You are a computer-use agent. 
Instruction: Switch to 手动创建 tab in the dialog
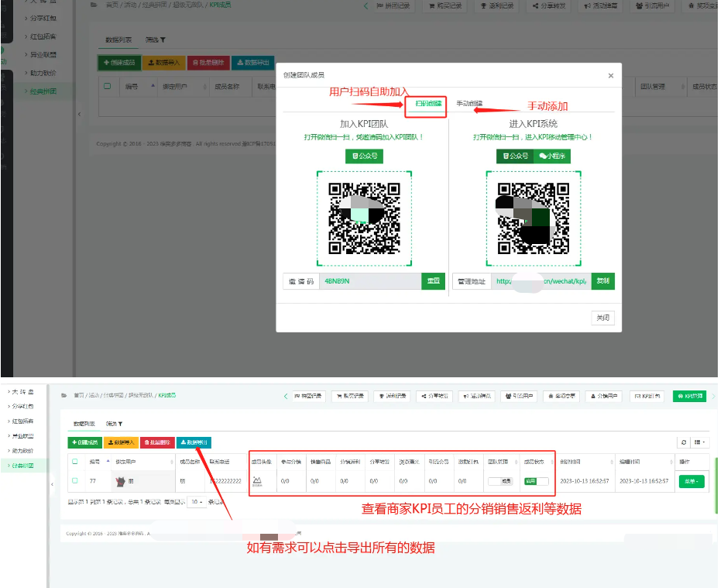tap(469, 103)
